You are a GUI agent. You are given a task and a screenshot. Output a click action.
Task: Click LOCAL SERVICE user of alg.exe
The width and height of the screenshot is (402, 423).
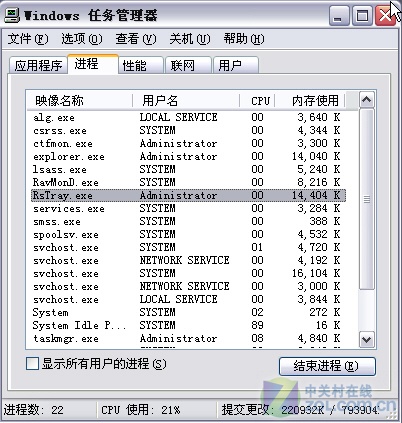178,117
